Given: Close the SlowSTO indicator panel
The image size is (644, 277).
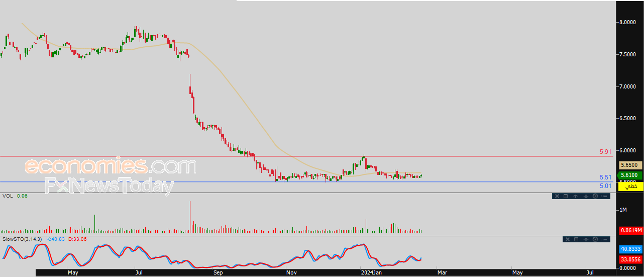Looking at the screenshot, I should point(568,239).
